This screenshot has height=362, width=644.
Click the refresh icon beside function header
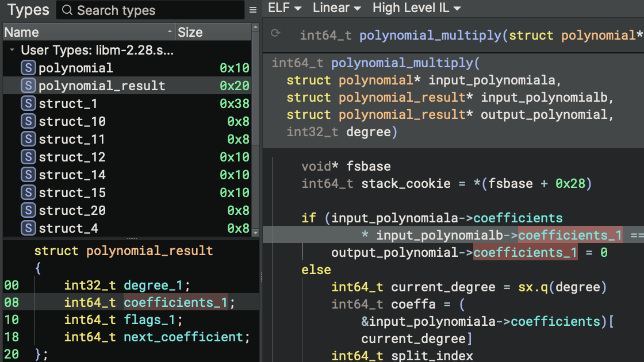(x=275, y=34)
